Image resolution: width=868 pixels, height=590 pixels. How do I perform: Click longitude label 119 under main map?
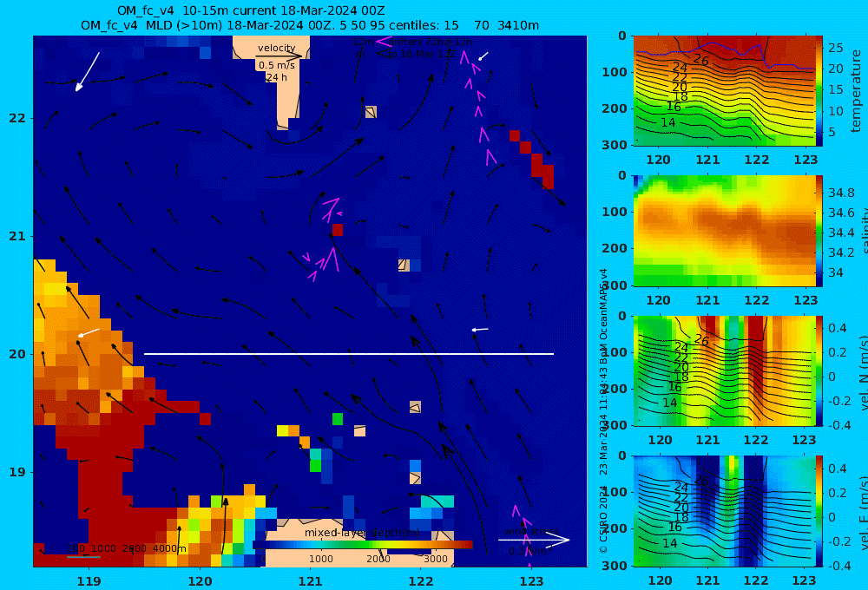point(89,581)
